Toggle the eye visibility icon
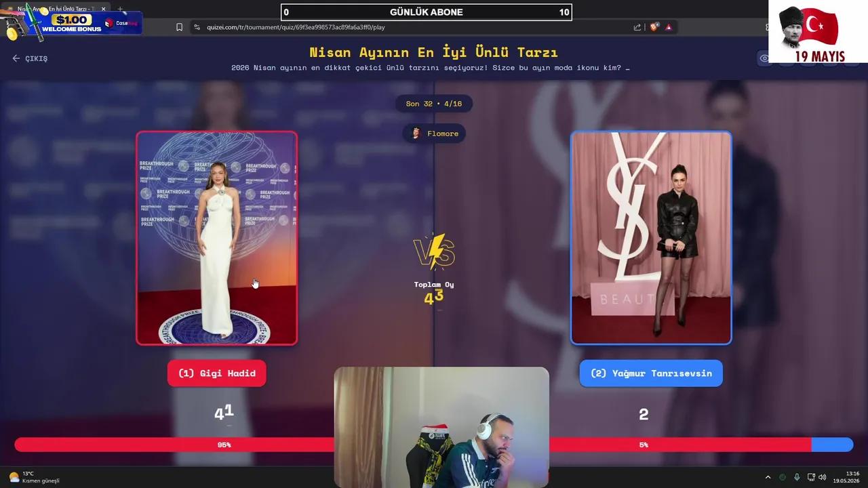The height and width of the screenshot is (488, 868). (764, 58)
